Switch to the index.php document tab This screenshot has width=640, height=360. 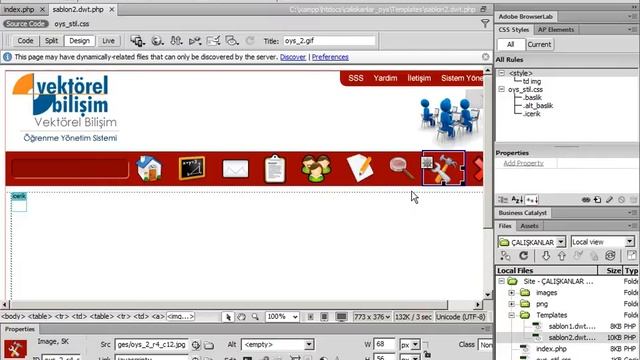[x=19, y=9]
